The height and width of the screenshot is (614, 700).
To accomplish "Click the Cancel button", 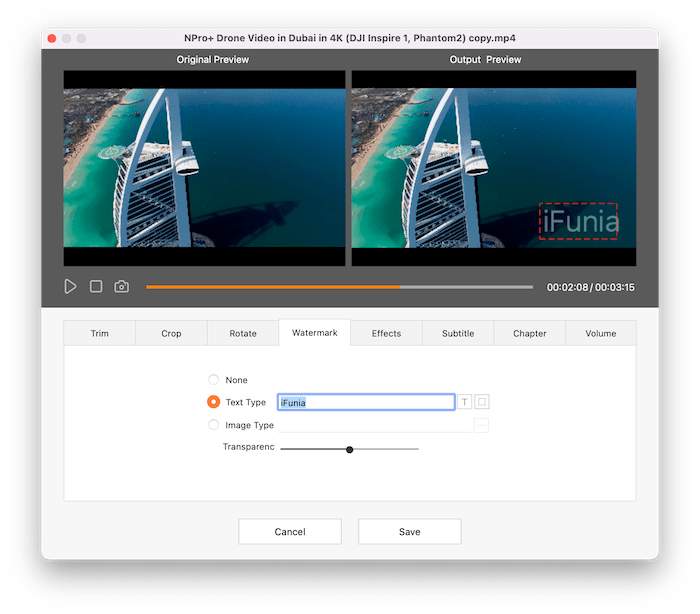I will [290, 532].
